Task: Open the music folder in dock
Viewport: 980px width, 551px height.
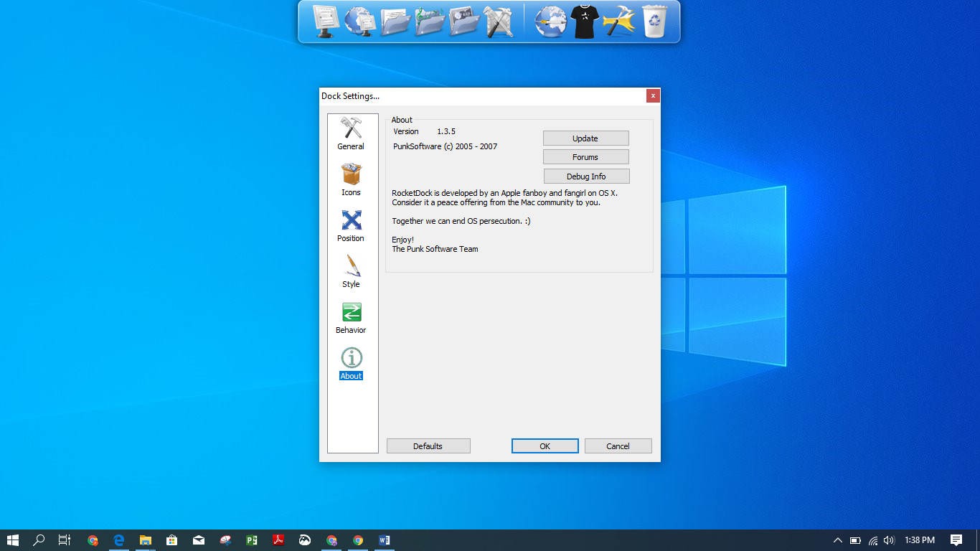Action: pos(429,22)
